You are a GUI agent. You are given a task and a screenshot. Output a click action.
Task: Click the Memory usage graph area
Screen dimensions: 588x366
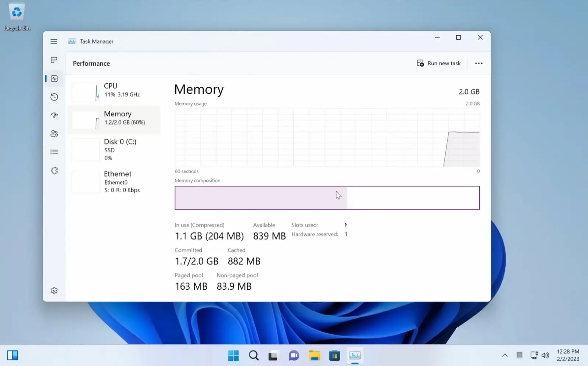click(327, 138)
